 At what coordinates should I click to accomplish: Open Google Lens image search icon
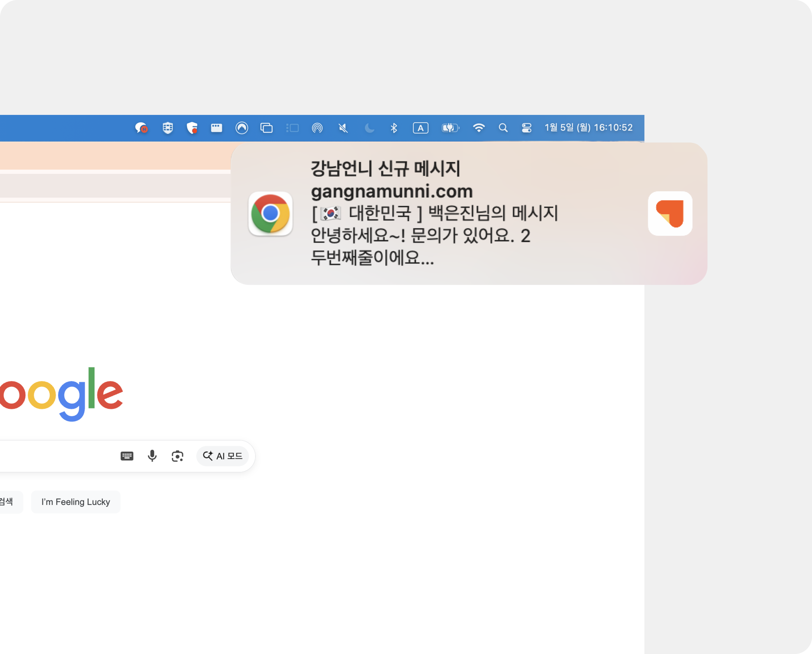pyautogui.click(x=177, y=456)
